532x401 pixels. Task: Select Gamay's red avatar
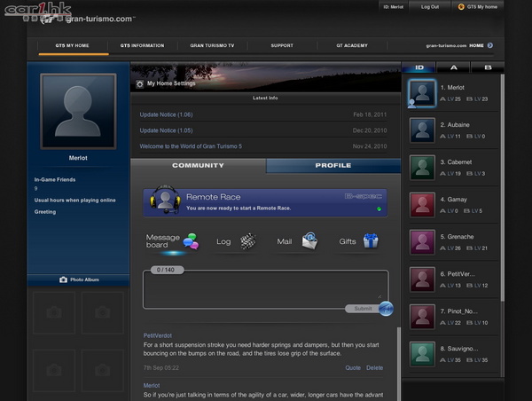click(422, 205)
